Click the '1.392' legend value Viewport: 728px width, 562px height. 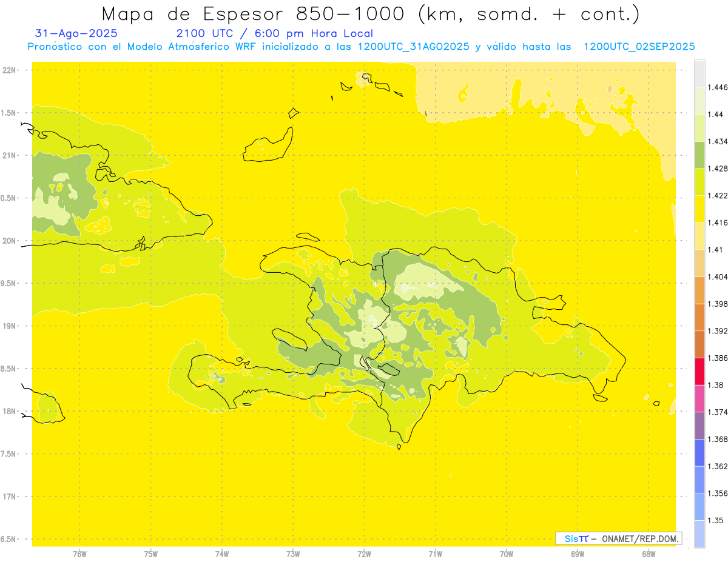pos(718,331)
